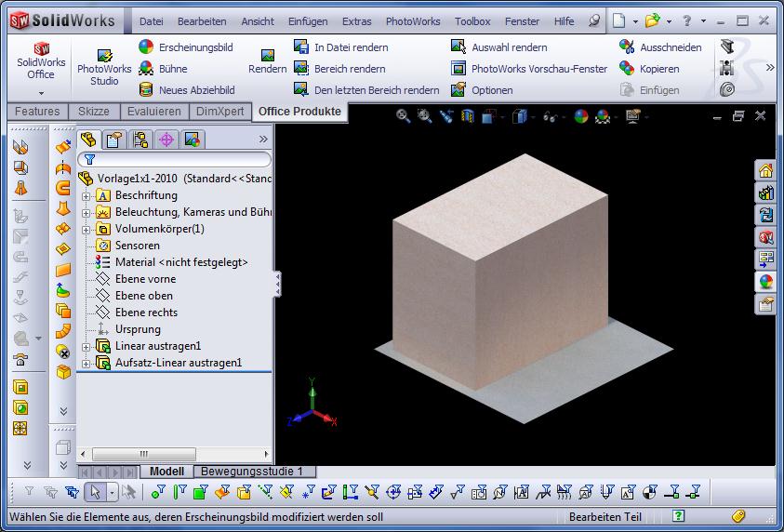This screenshot has width=784, height=532.
Task: Expand Volumenkörper(1) folder
Action: coord(86,230)
